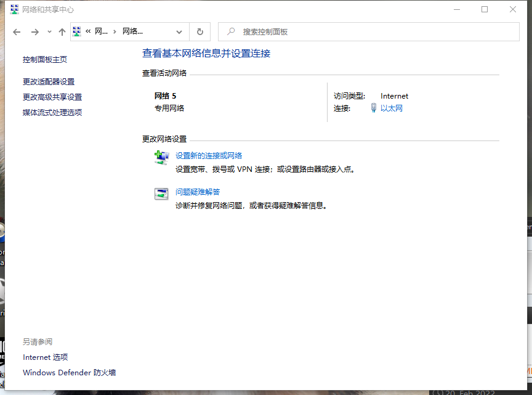Screen dimensions: 532x395
Task: Close the Network and Sharing Center window
Action: tap(513, 9)
